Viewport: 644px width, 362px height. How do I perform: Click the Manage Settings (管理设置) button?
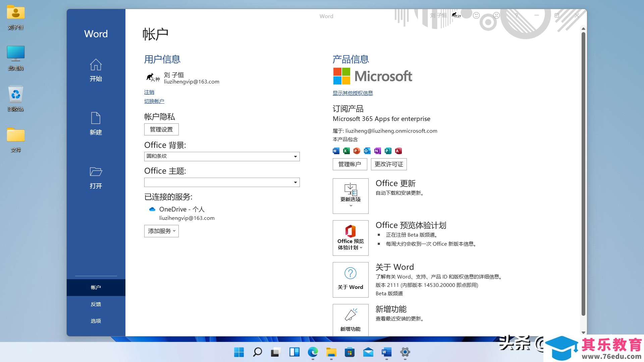pos(161,129)
